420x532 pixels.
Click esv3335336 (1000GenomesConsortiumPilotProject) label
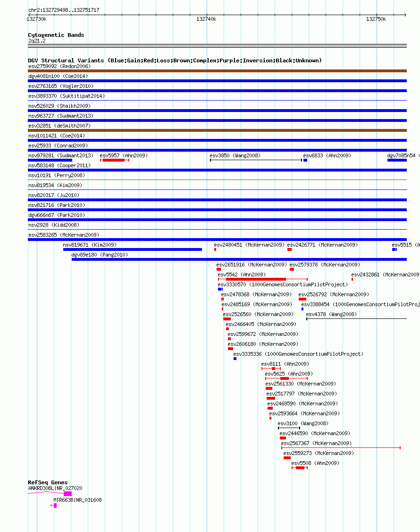point(298,354)
